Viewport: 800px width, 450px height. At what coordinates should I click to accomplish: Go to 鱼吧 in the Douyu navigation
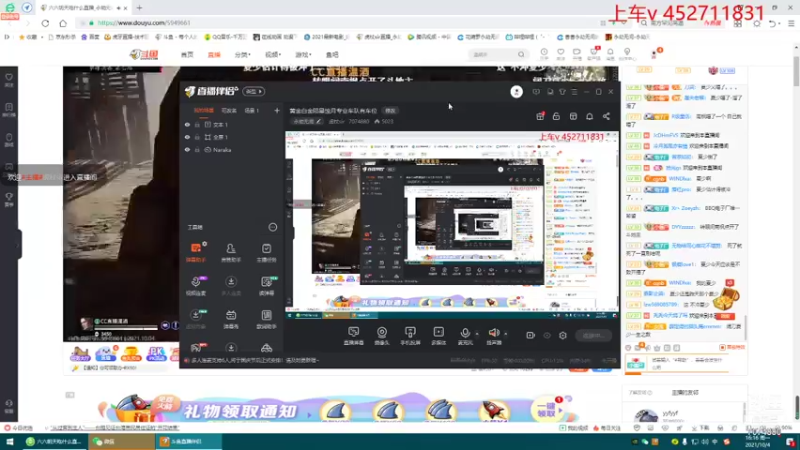tap(332, 55)
